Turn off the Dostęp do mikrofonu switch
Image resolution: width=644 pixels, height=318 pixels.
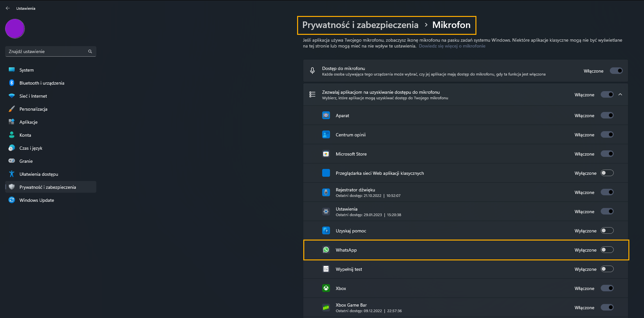pyautogui.click(x=616, y=71)
